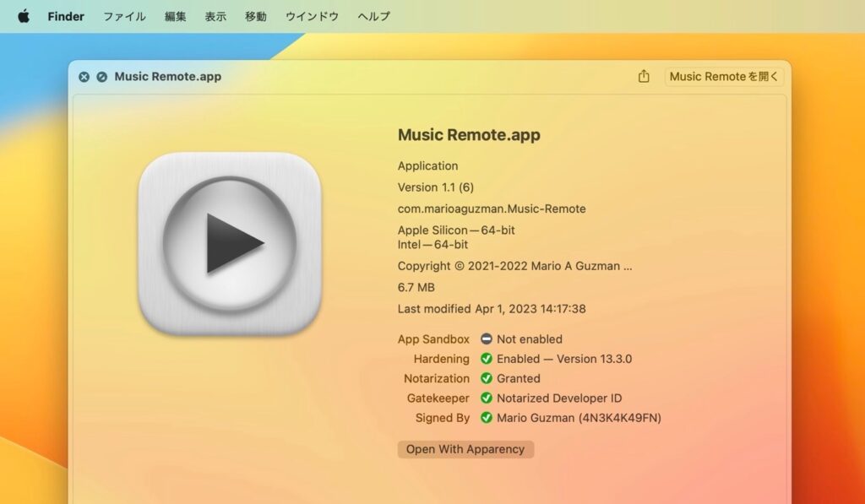Close the Music Remote.app info window
865x504 pixels.
tap(84, 76)
